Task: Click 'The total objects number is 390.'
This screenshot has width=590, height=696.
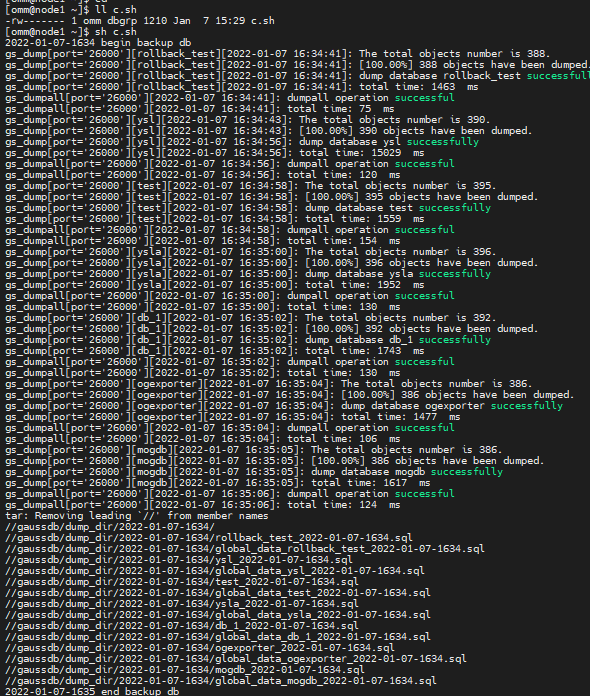Action: (x=395, y=120)
